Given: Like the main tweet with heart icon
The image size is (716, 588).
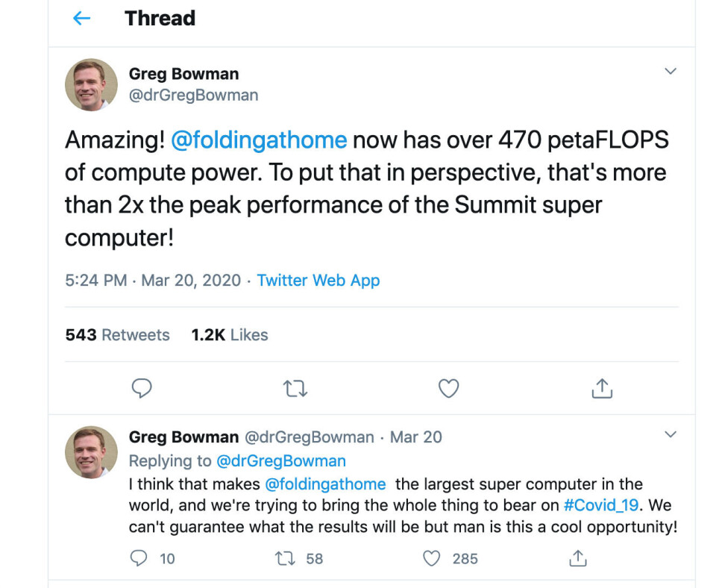Looking at the screenshot, I should point(448,388).
